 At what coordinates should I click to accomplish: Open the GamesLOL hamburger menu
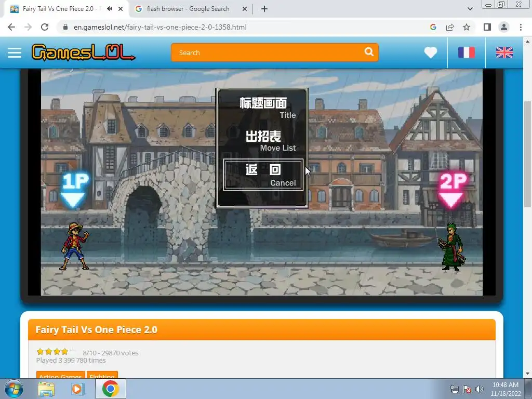pos(14,52)
